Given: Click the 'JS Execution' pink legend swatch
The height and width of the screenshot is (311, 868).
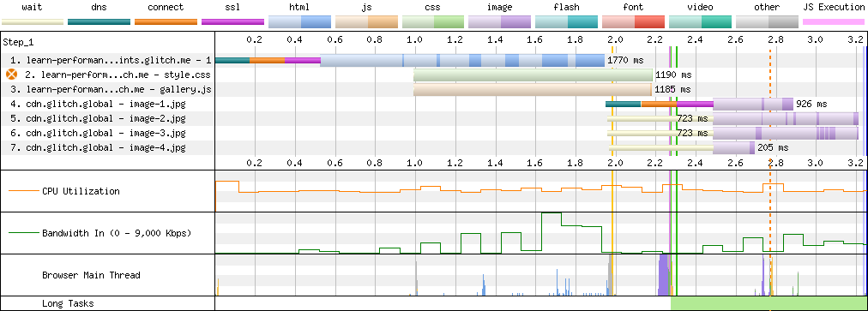Looking at the screenshot, I should [834, 22].
